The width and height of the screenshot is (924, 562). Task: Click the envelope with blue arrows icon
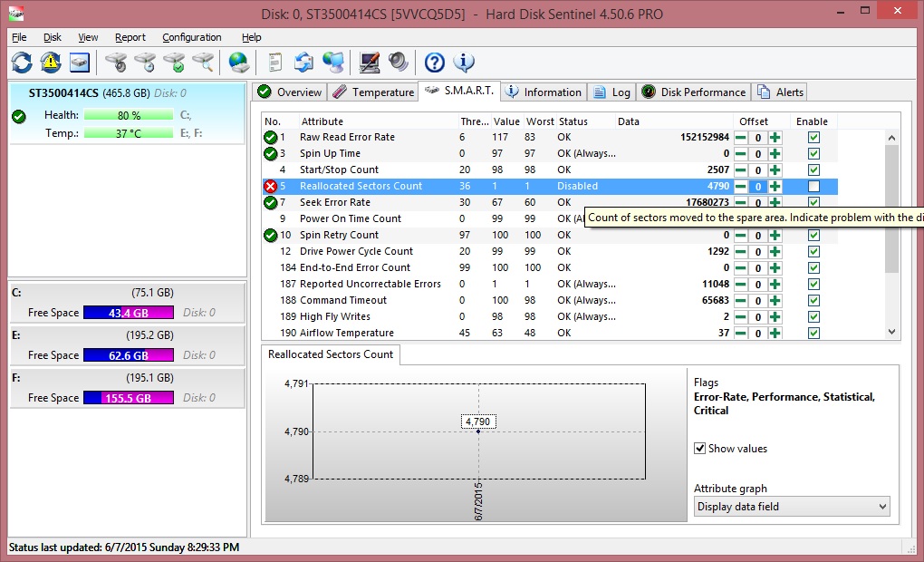(304, 62)
